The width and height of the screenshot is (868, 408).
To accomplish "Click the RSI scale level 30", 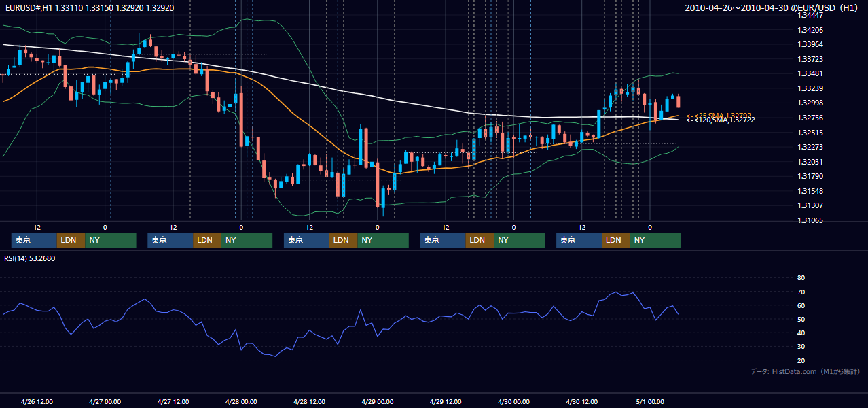I will click(801, 347).
